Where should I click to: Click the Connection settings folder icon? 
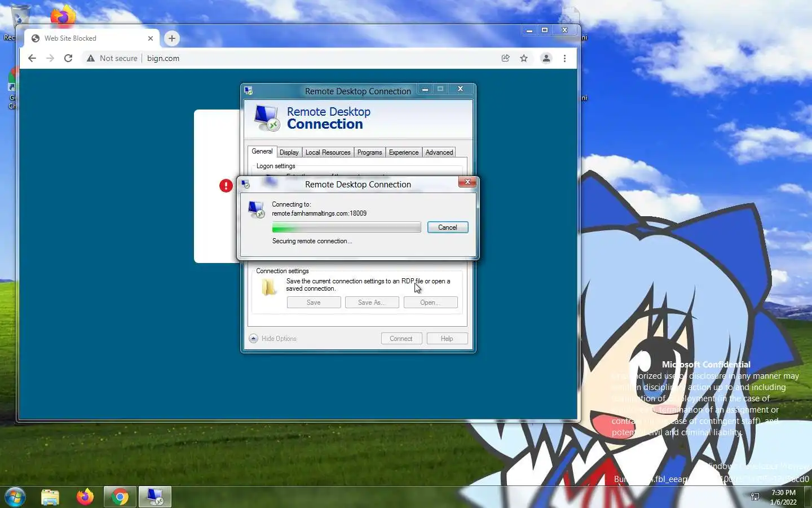point(269,287)
